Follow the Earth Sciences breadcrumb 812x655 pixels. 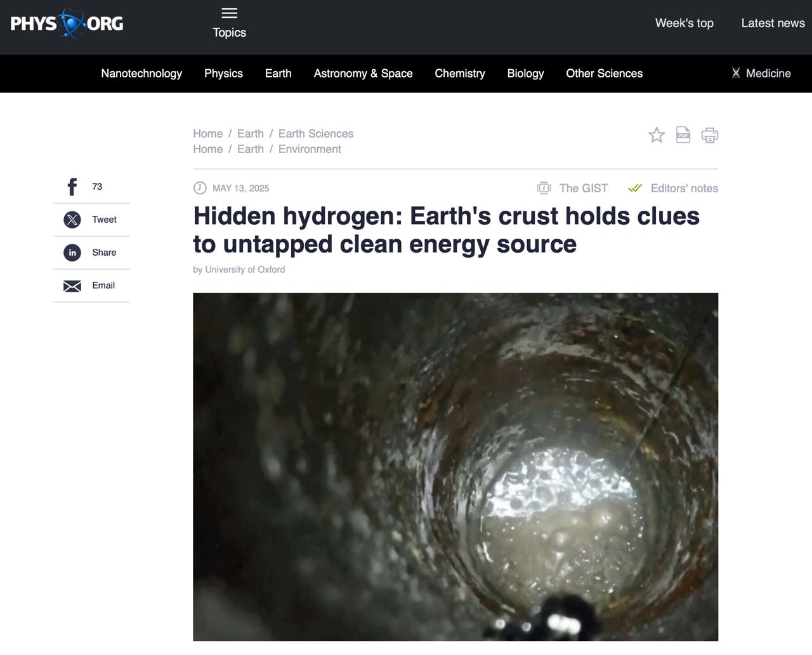coord(316,134)
